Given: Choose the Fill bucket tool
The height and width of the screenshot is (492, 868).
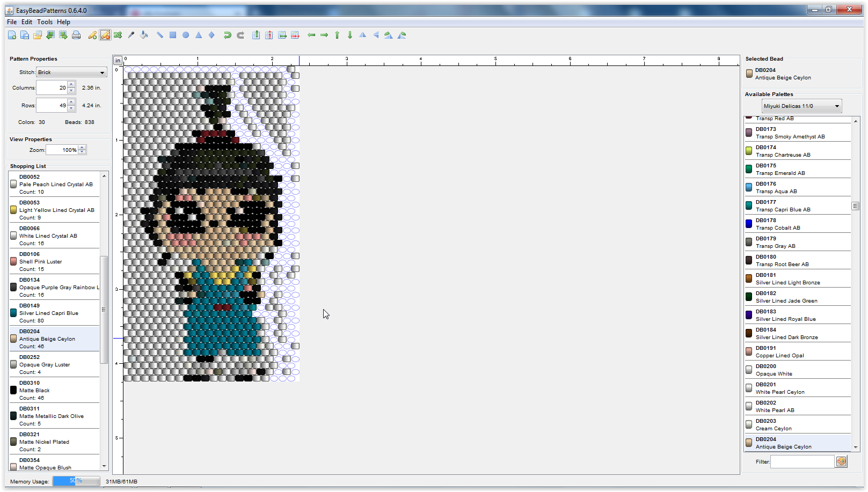Looking at the screenshot, I should pyautogui.click(x=144, y=34).
